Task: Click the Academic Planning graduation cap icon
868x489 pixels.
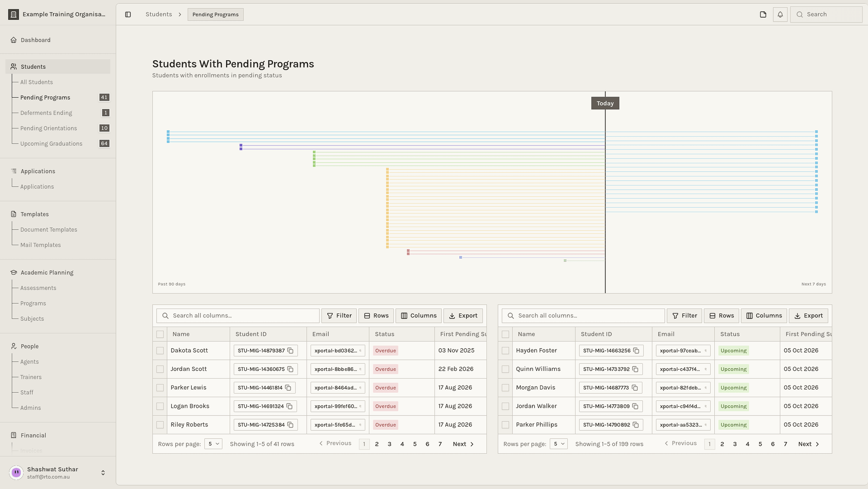Action: pos(13,273)
